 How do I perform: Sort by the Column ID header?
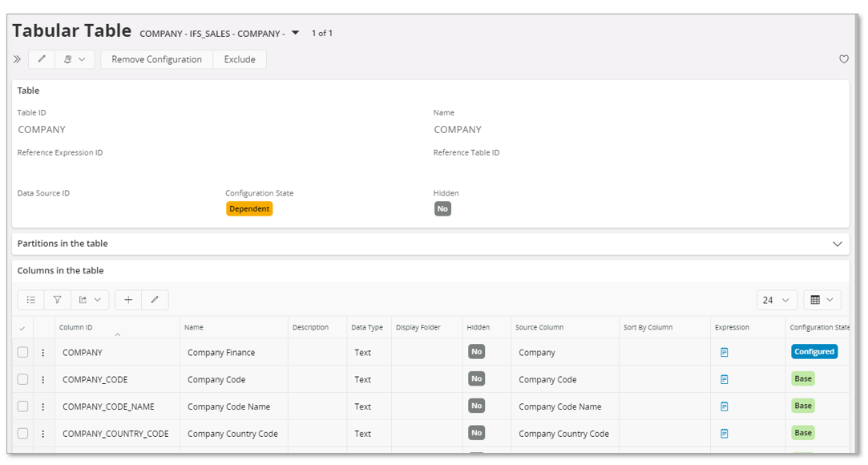coord(76,327)
